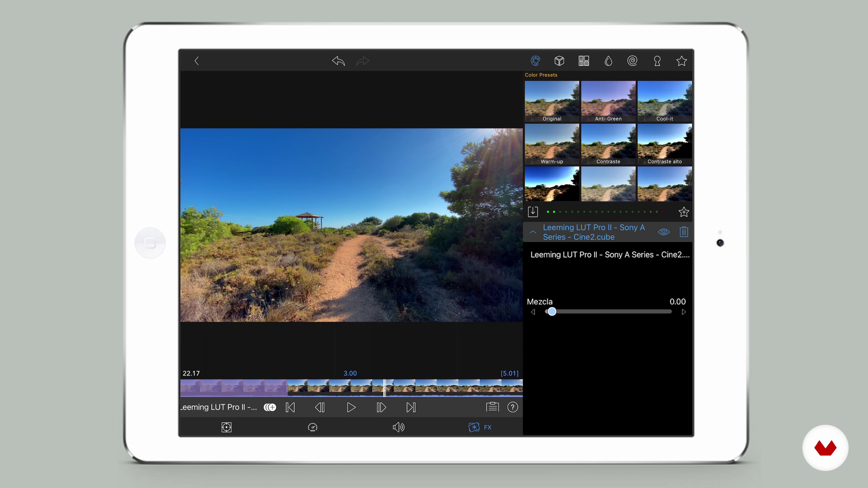Viewport: 868px width, 488px height.
Task: Tap the greyed-out redo arrow
Action: click(363, 61)
